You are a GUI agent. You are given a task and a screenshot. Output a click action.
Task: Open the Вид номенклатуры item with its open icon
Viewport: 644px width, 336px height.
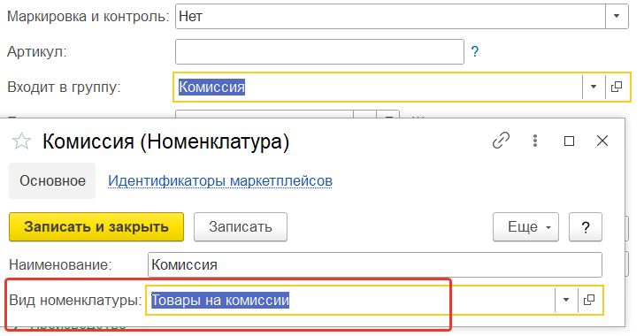589,300
